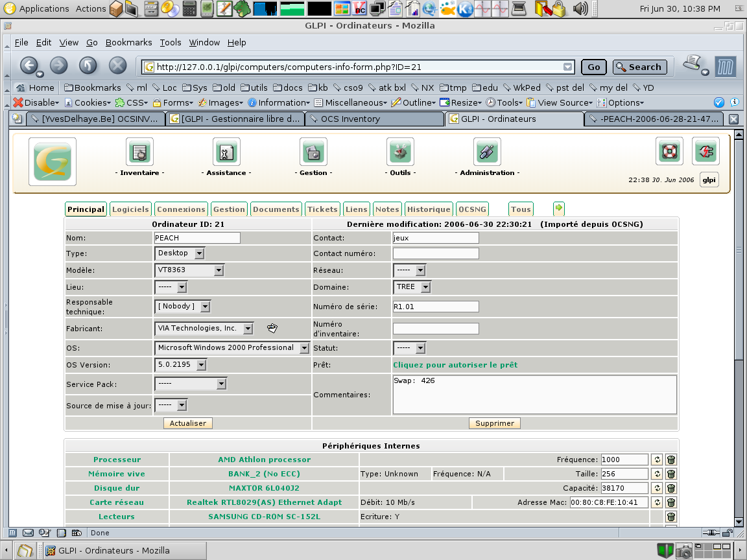
Task: Click the Go button
Action: [x=593, y=67]
